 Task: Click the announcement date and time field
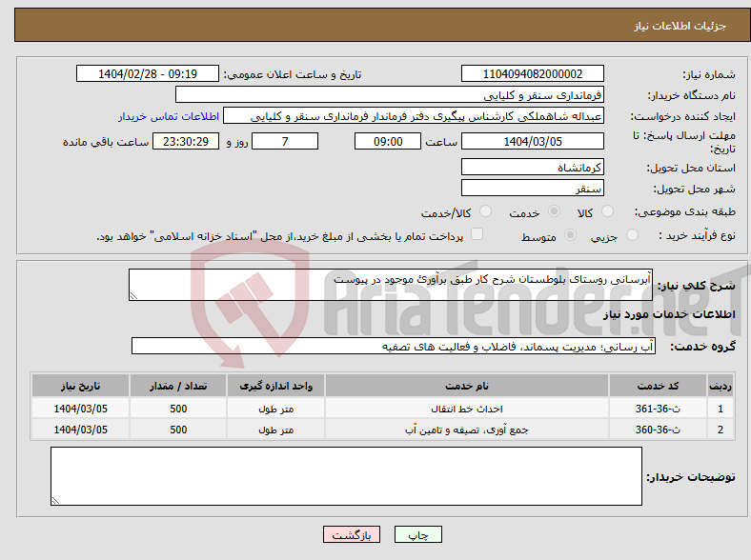point(148,73)
